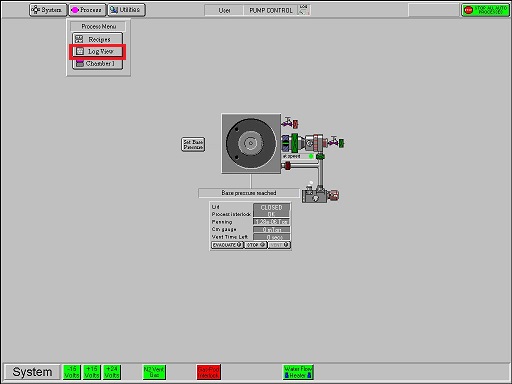Screen dimensions: 512x384
Task: Click the rotary backing pump icon
Action: (x=320, y=195)
